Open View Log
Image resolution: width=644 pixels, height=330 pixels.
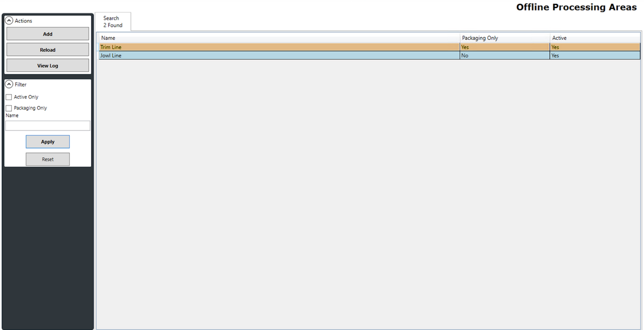(x=48, y=66)
